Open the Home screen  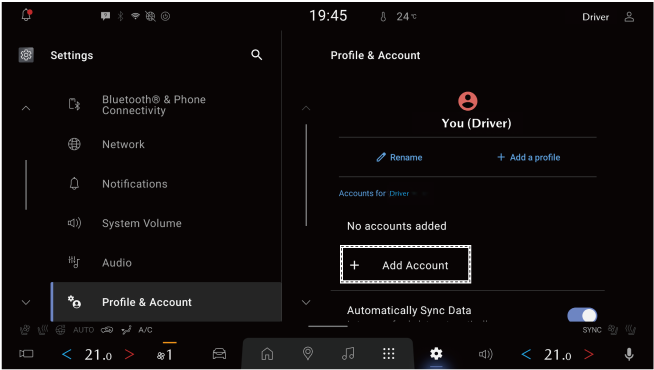267,354
